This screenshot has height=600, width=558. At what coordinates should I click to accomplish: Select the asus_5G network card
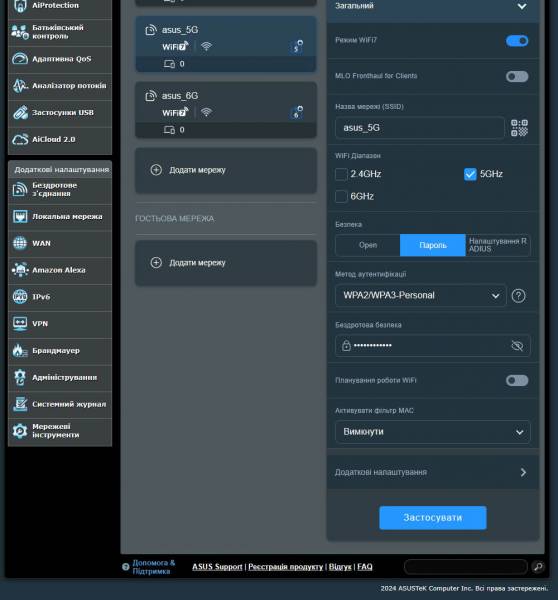click(226, 44)
